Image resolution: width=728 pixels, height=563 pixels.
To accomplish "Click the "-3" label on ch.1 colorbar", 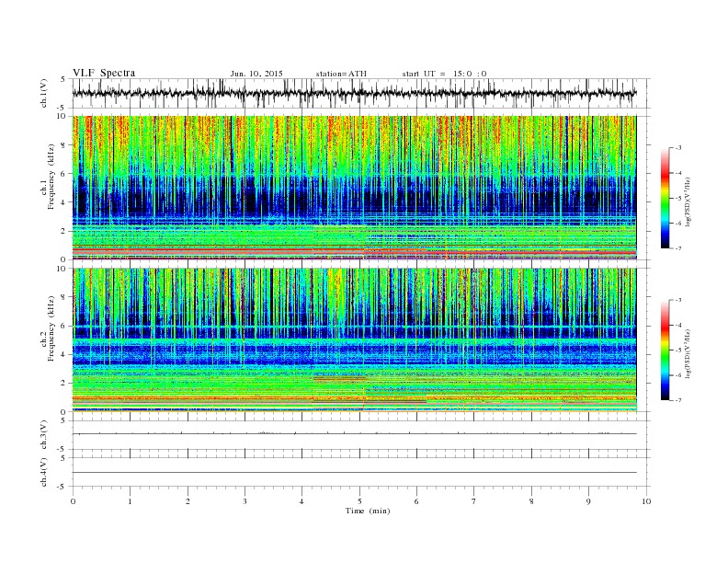I will [x=678, y=148].
